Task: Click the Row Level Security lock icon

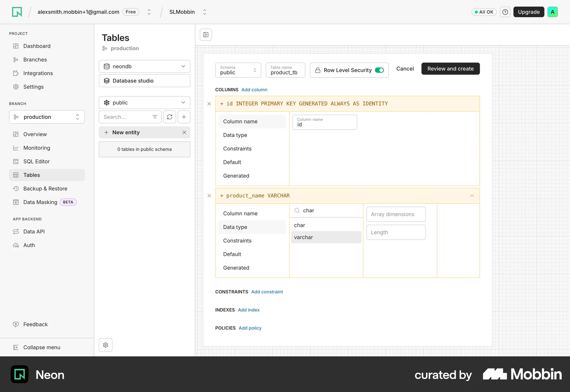Action: pyautogui.click(x=318, y=70)
